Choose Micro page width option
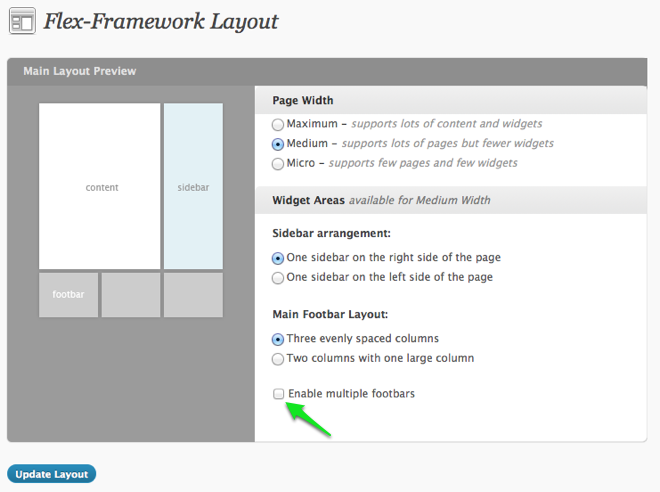Image resolution: width=660 pixels, height=492 pixels. [x=278, y=163]
